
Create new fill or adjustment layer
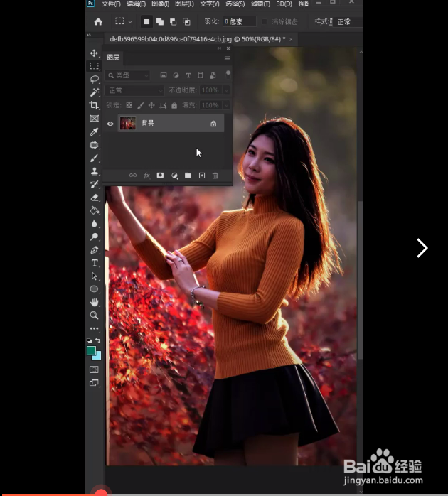pos(174,176)
